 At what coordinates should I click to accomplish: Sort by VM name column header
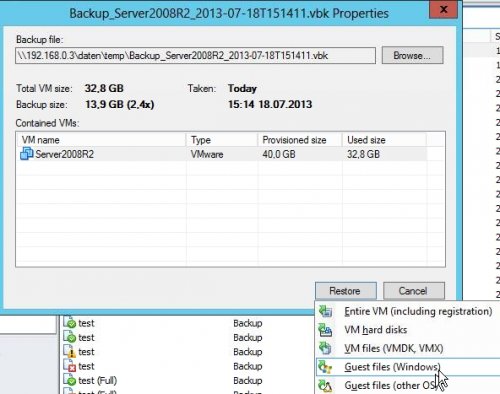[101, 140]
